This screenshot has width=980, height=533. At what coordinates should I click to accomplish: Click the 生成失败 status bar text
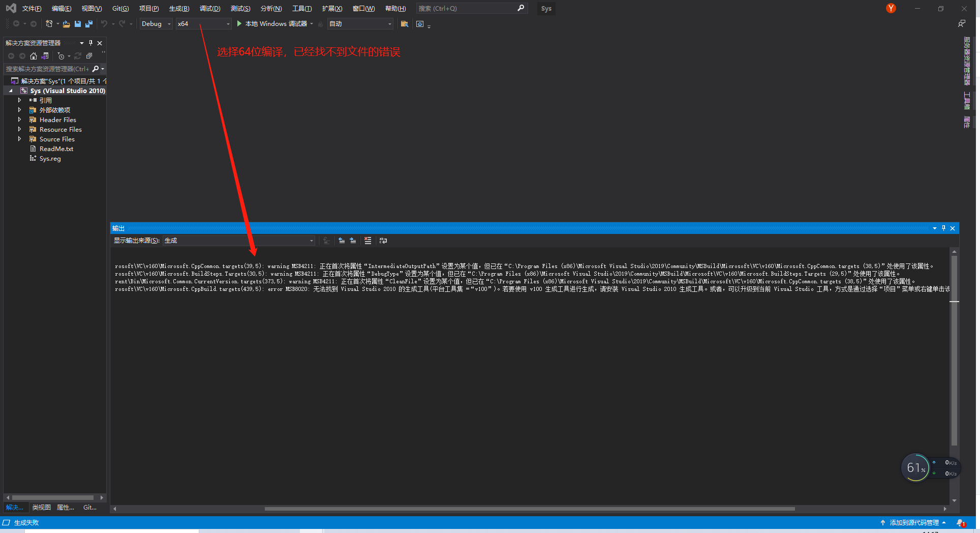pos(26,522)
